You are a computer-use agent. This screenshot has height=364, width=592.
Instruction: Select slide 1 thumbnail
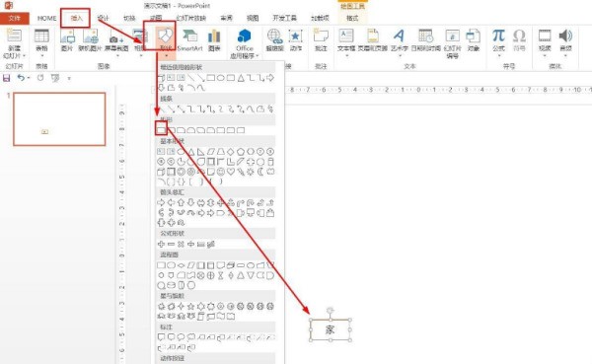coord(59,119)
